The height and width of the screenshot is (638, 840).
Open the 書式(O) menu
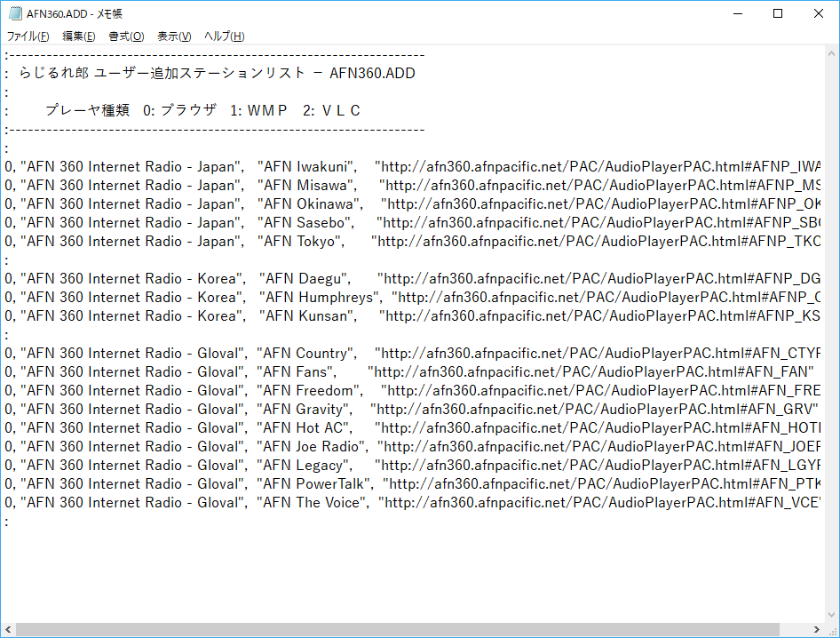click(126, 36)
